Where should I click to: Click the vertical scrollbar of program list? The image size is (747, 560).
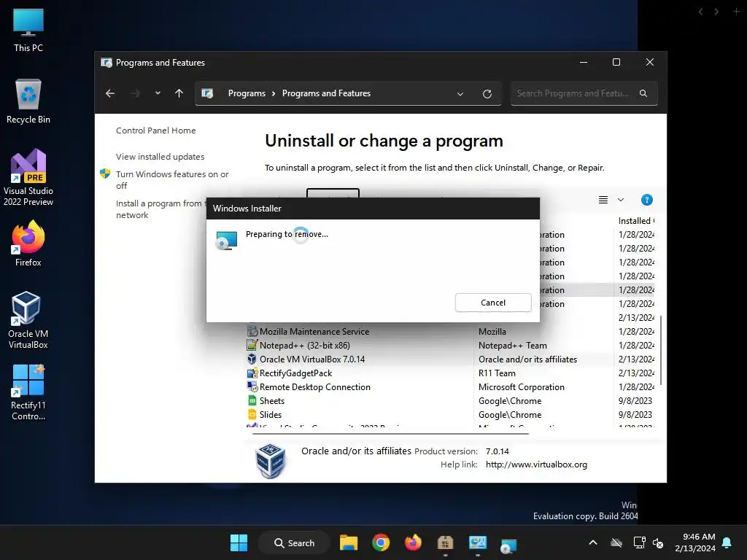(x=660, y=350)
